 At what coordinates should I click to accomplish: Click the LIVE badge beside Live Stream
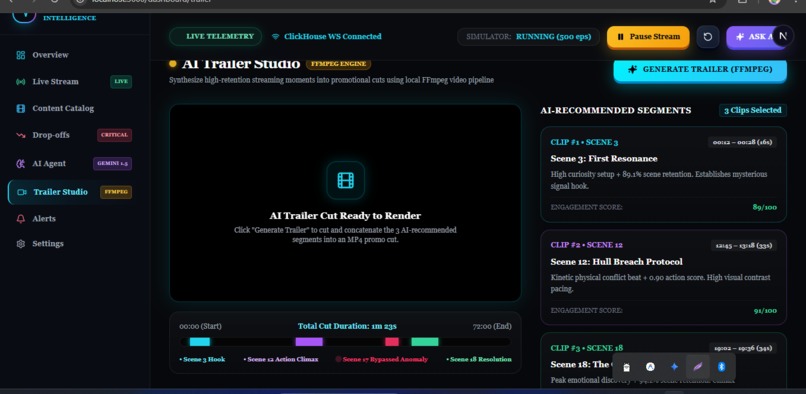coord(121,82)
